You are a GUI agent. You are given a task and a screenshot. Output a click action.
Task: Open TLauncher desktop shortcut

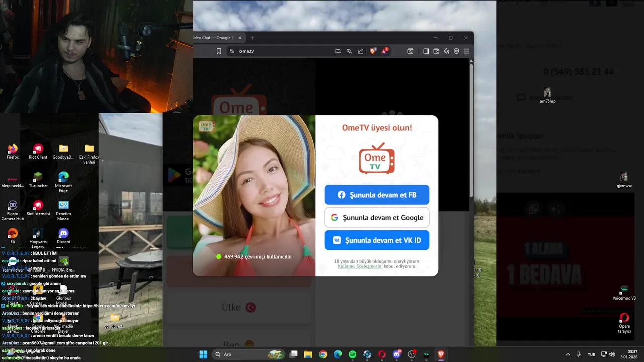pyautogui.click(x=38, y=180)
